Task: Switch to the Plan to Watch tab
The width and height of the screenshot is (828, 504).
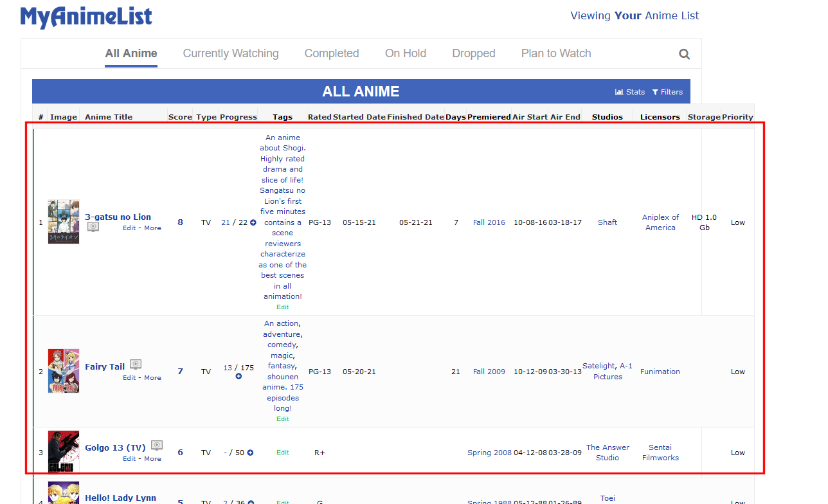Action: (556, 53)
